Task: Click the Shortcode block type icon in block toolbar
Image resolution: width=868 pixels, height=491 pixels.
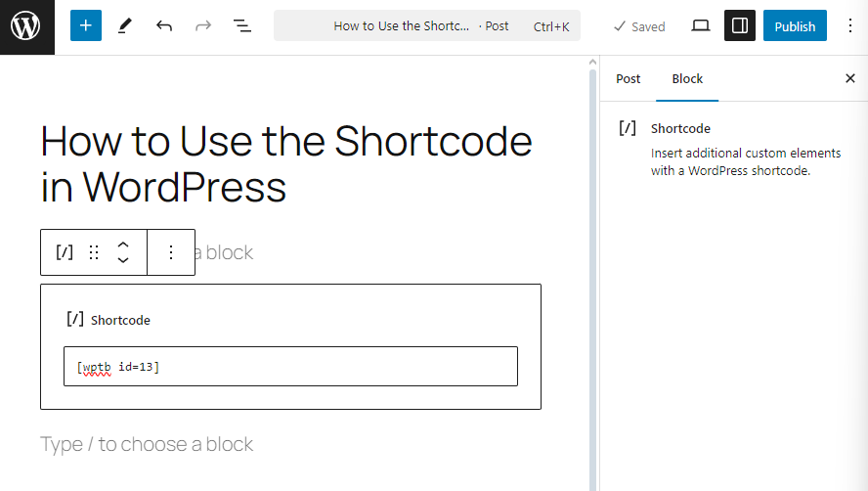Action: pyautogui.click(x=65, y=252)
